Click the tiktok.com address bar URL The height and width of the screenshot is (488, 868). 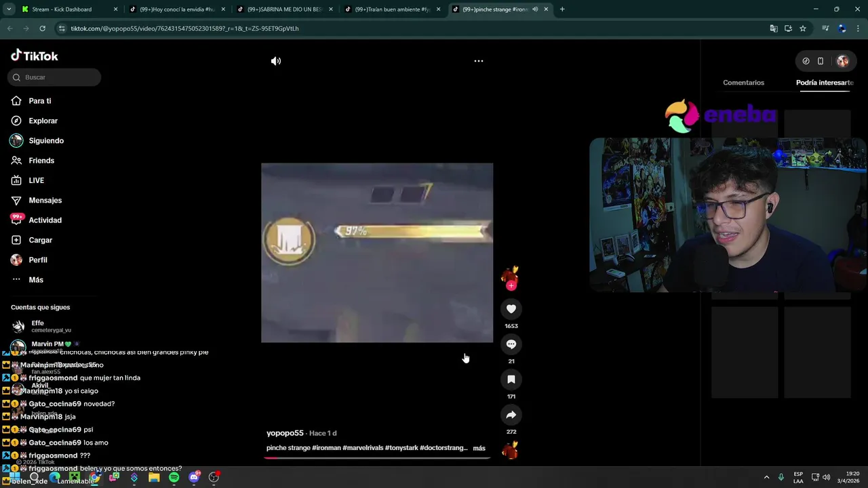click(x=184, y=28)
